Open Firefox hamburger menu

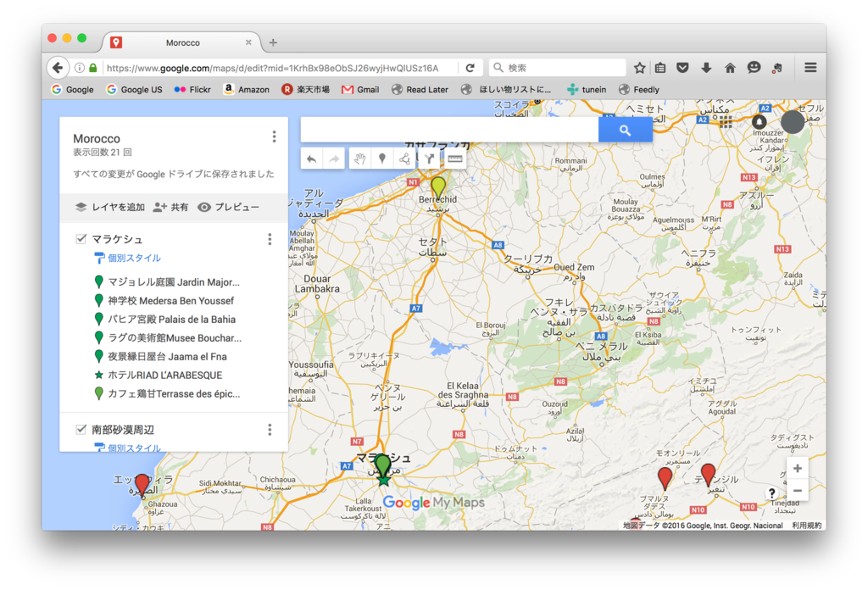810,68
